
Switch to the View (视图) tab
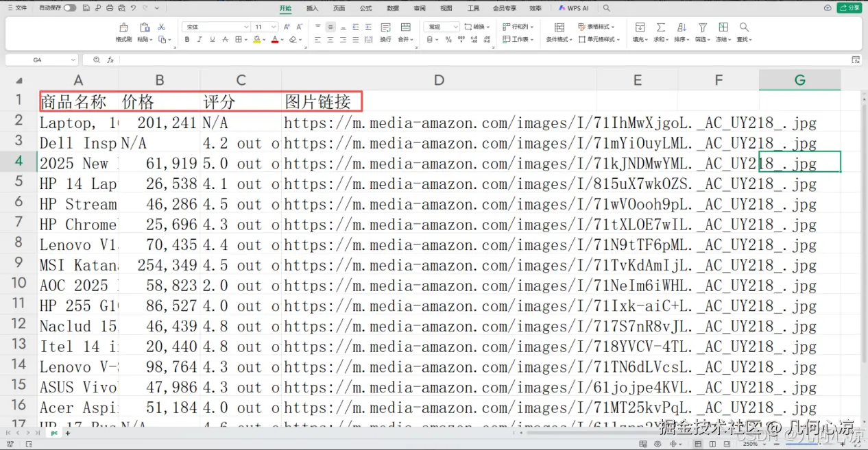(x=446, y=8)
